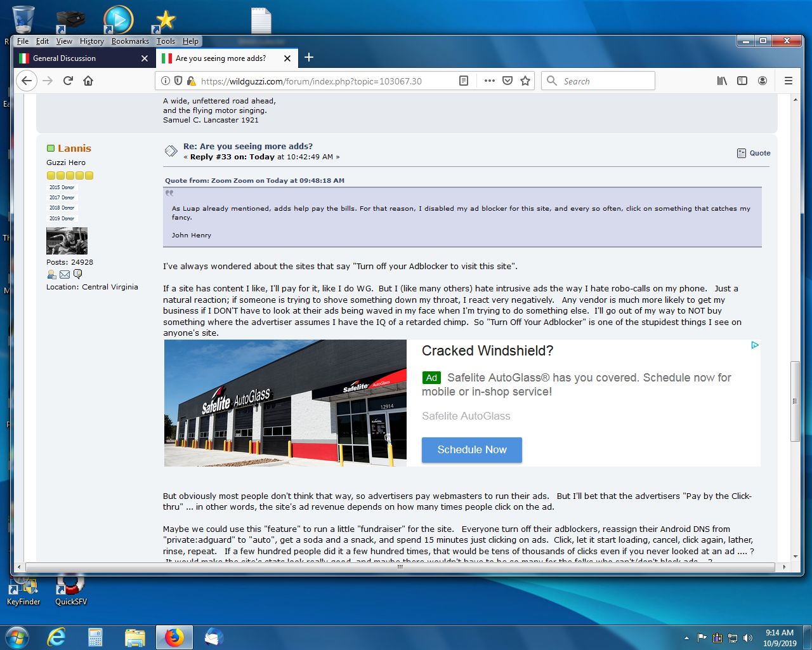Open Lannis's user profile link
Image resolution: width=812 pixels, height=650 pixels.
click(x=74, y=149)
